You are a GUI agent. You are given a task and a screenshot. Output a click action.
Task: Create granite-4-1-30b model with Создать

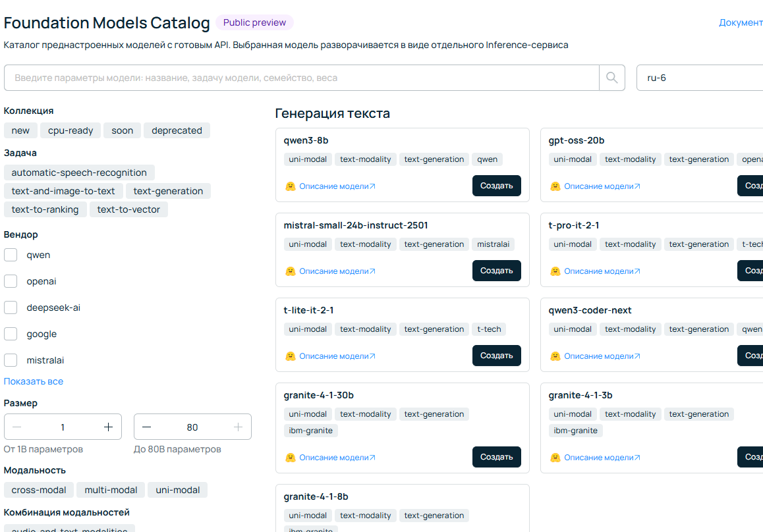click(x=496, y=457)
